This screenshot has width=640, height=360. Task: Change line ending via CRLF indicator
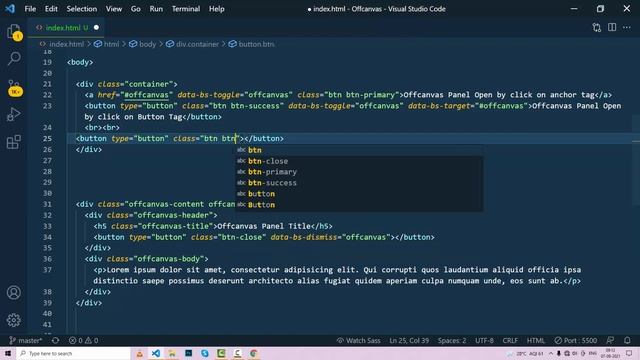tap(510, 340)
